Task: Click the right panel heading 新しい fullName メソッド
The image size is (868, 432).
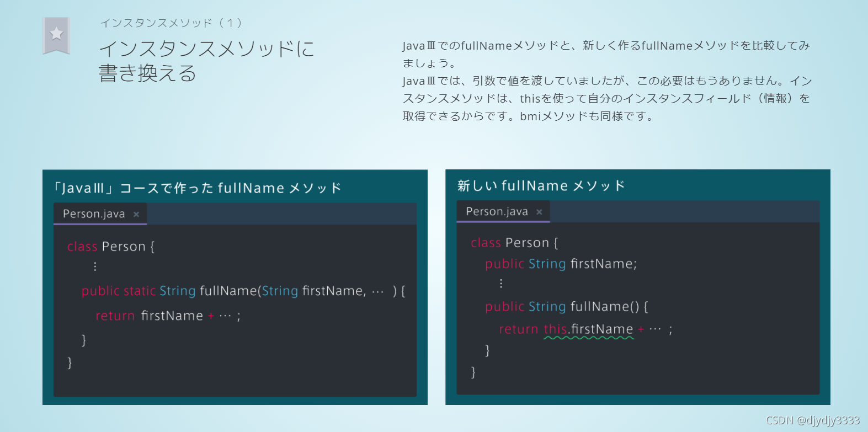Action: 541,186
